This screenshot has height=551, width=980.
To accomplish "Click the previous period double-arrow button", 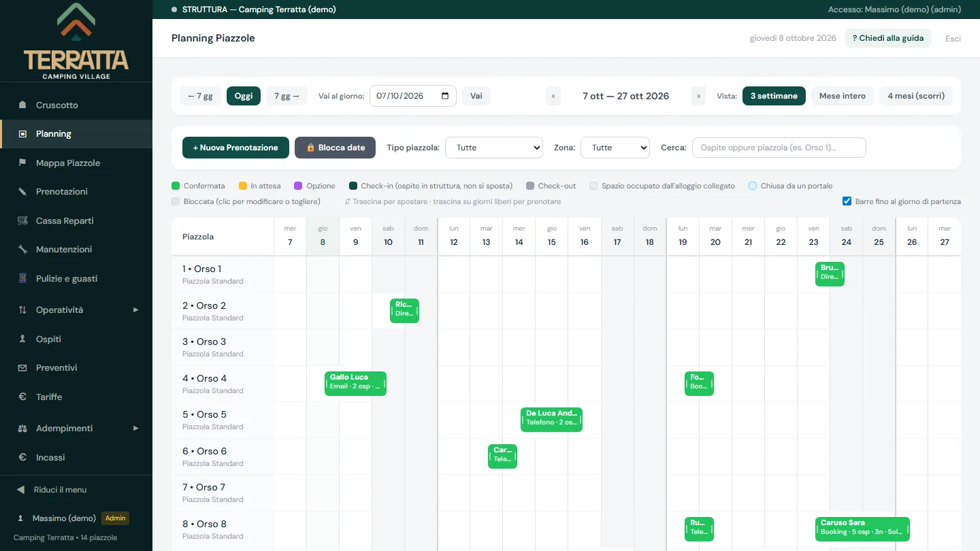I will pos(553,96).
